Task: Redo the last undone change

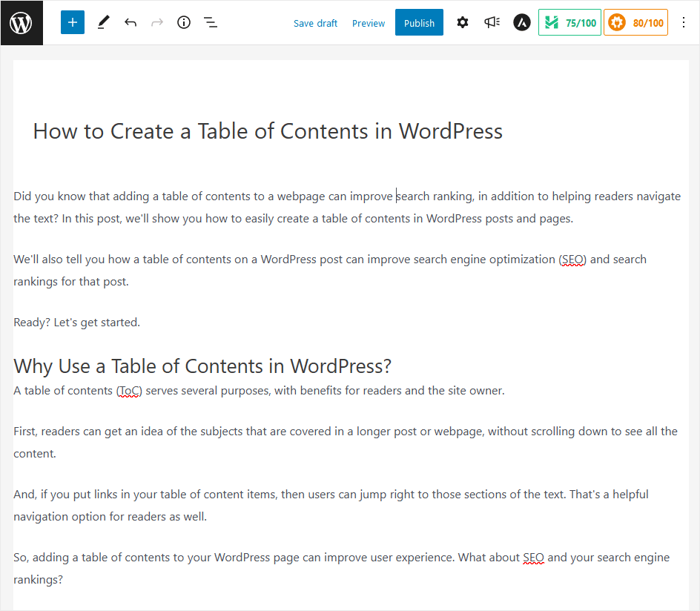Action: coord(157,22)
